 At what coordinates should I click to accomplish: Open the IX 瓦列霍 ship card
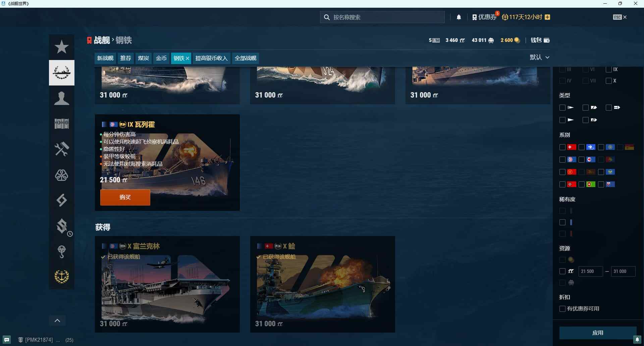167,163
